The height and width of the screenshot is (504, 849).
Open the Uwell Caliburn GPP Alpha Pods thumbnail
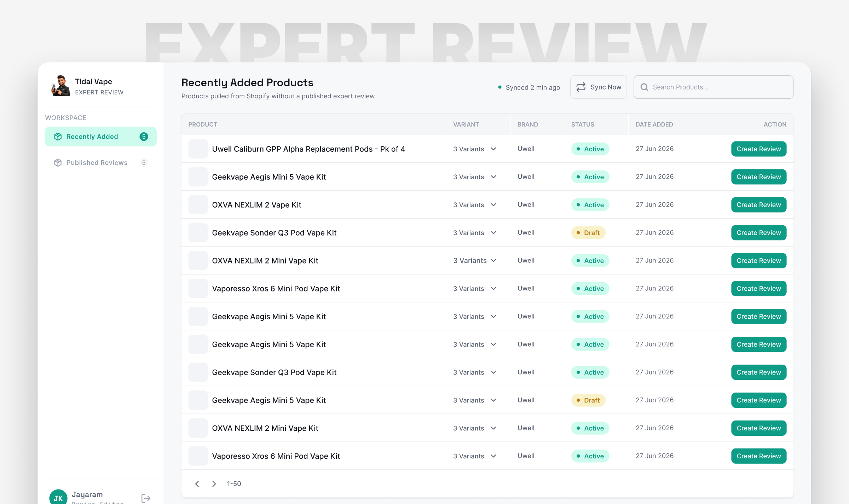click(198, 149)
